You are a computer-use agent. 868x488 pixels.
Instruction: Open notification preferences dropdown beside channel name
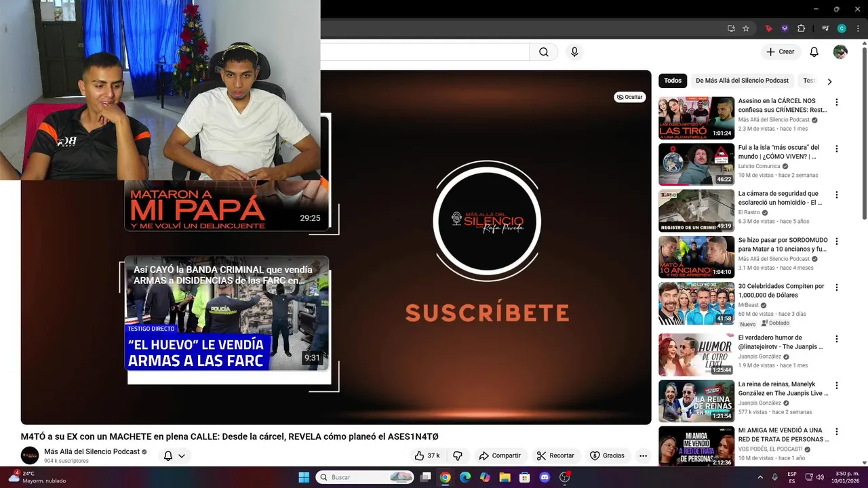[174, 455]
